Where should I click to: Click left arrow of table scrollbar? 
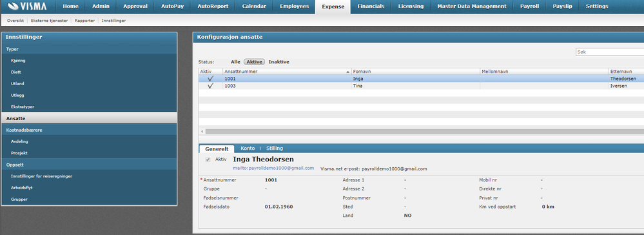202,131
